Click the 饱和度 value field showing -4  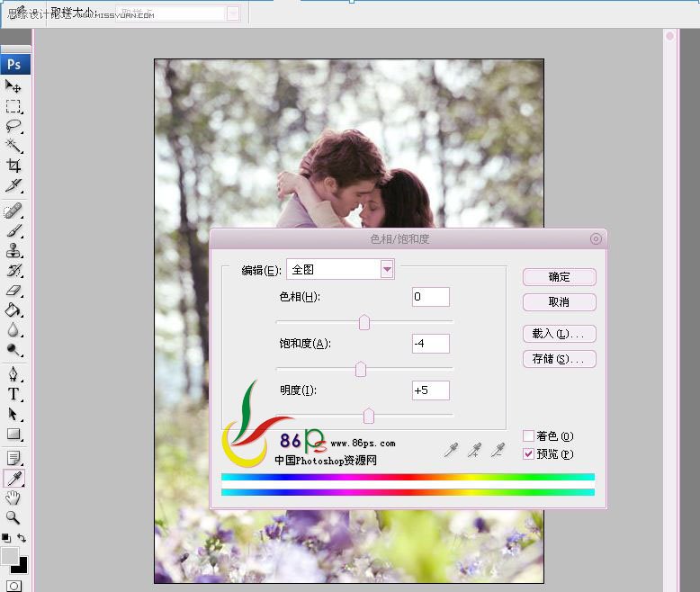[x=430, y=344]
